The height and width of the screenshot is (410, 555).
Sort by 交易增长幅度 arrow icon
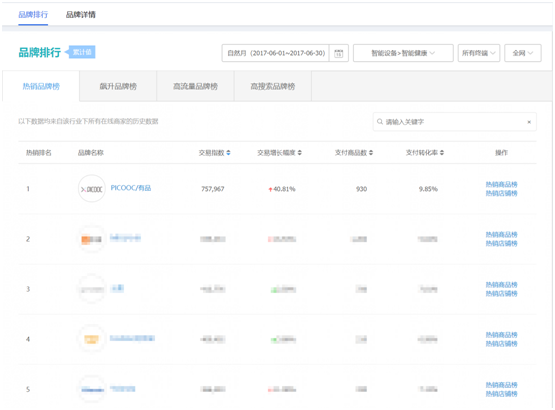pyautogui.click(x=299, y=153)
